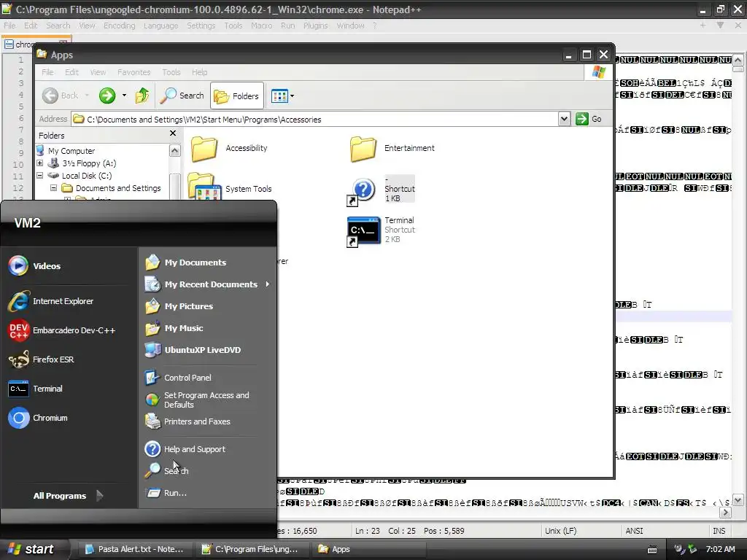Expand All Programs list

68,496
